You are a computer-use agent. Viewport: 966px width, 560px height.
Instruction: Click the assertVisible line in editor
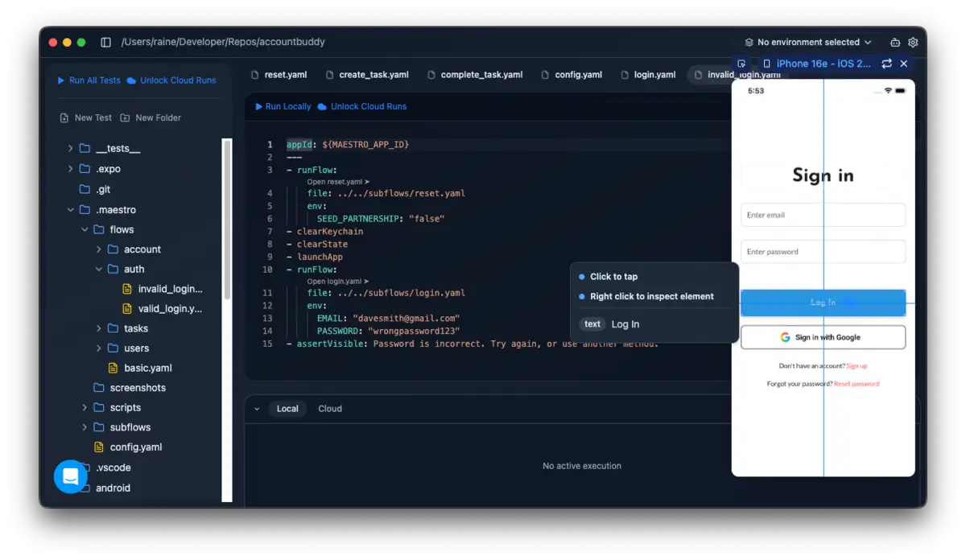coord(473,344)
